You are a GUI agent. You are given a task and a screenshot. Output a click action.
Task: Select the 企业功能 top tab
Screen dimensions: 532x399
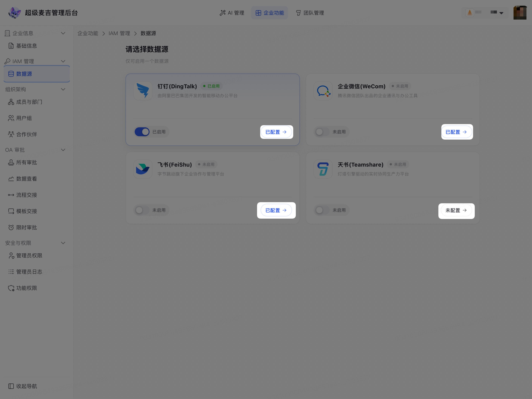click(x=269, y=13)
